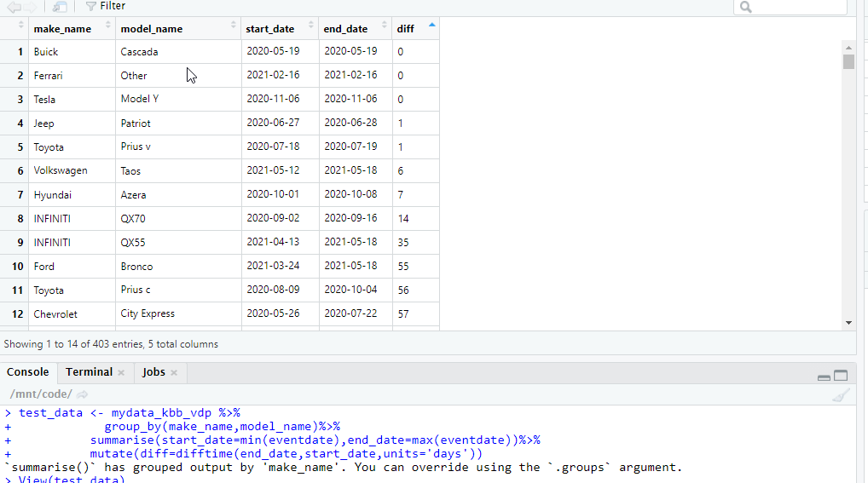Sort by make_name column arrows
The height and width of the screenshot is (483, 868).
tap(108, 25)
